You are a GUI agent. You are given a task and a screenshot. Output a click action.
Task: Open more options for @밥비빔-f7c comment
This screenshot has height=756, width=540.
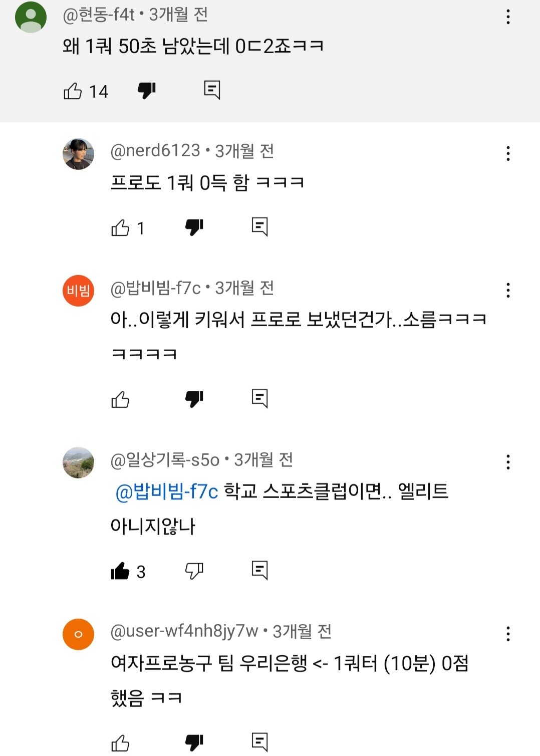tap(508, 290)
